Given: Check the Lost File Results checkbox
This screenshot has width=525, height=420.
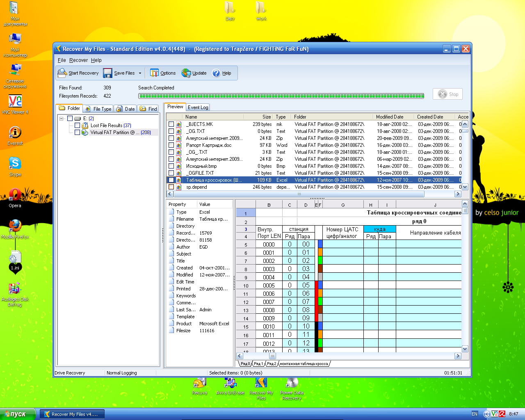Looking at the screenshot, I should click(77, 126).
